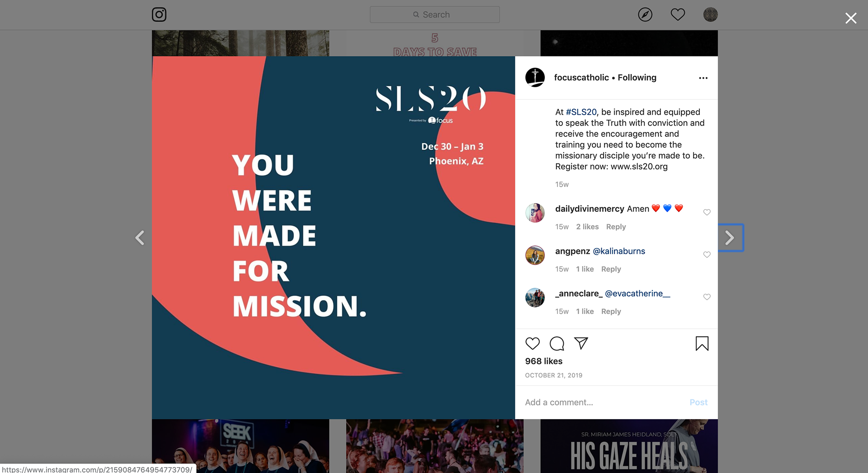Share post via paper plane icon
868x473 pixels.
pos(581,343)
